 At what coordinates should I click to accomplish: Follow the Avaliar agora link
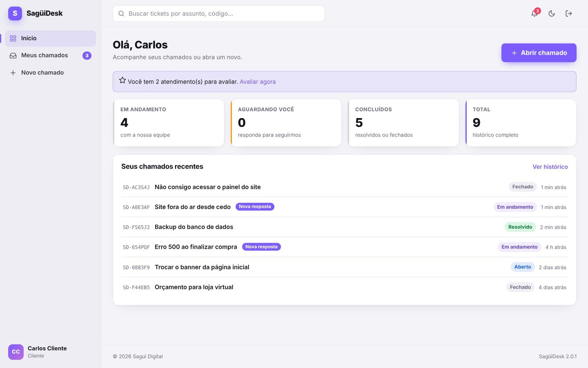click(x=258, y=82)
